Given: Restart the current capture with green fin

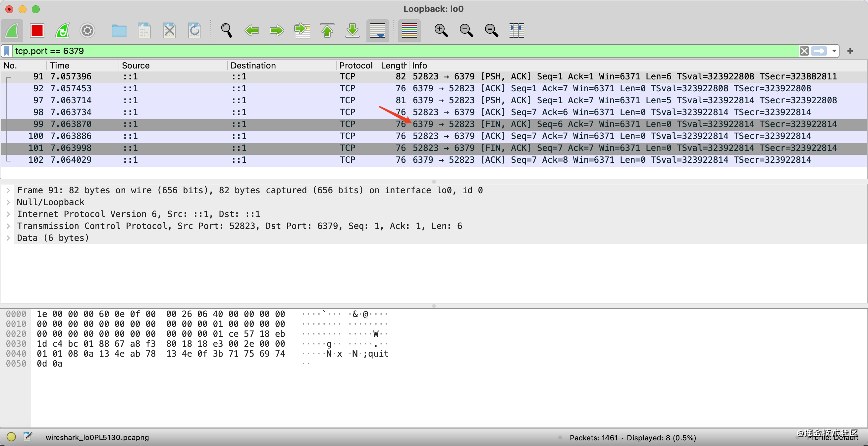Looking at the screenshot, I should (x=62, y=31).
